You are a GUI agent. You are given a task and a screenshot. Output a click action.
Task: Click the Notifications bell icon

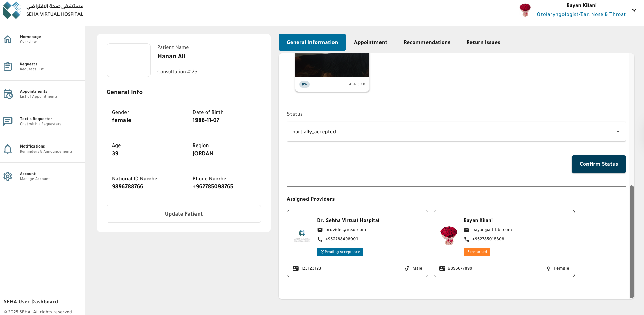coord(8,149)
